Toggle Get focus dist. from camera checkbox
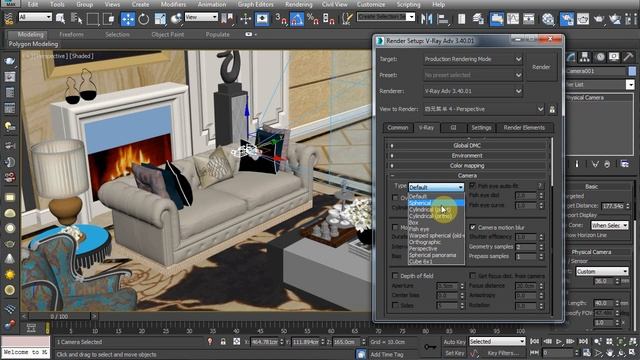The image size is (640, 360). point(472,276)
